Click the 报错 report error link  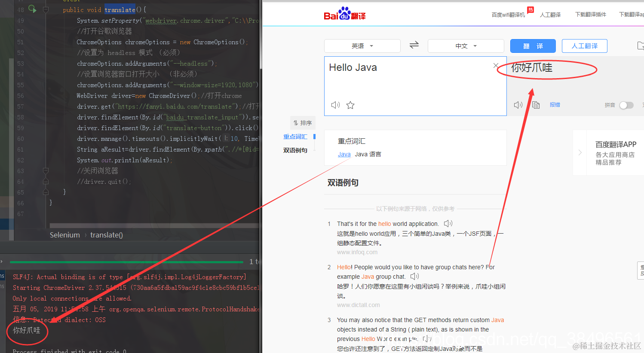coord(555,105)
